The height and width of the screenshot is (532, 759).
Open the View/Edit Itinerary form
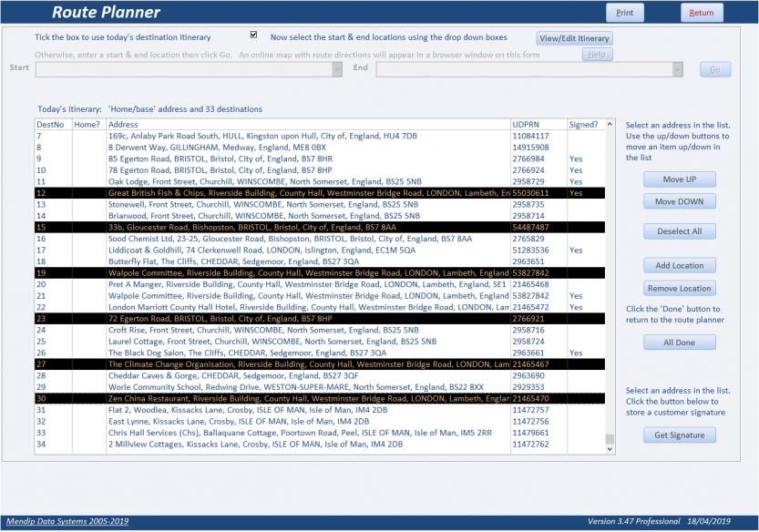click(x=574, y=38)
